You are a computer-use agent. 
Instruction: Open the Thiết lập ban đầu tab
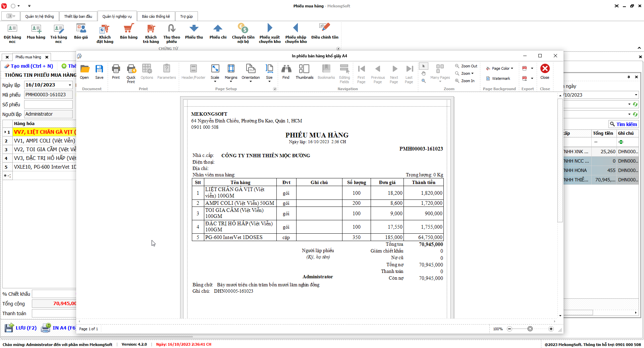(x=78, y=16)
